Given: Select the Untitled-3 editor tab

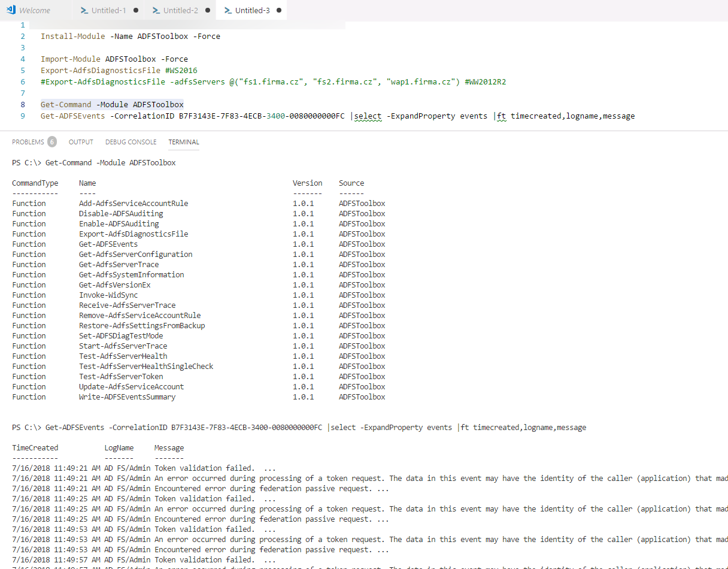Looking at the screenshot, I should pyautogui.click(x=251, y=10).
